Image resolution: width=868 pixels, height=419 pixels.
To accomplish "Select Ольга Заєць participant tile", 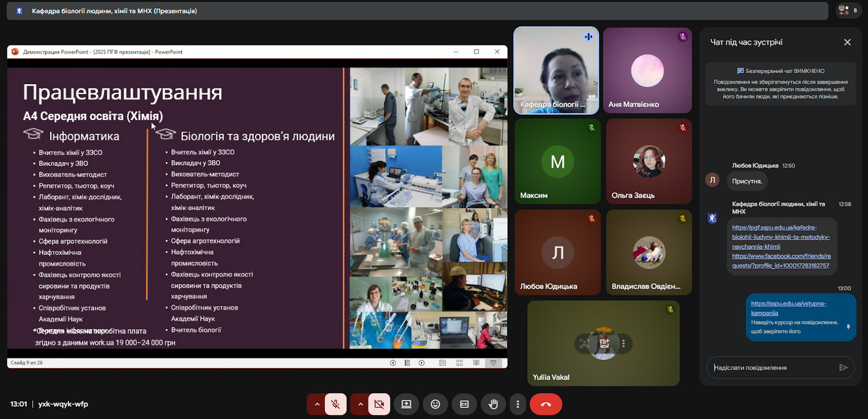I will click(x=648, y=161).
